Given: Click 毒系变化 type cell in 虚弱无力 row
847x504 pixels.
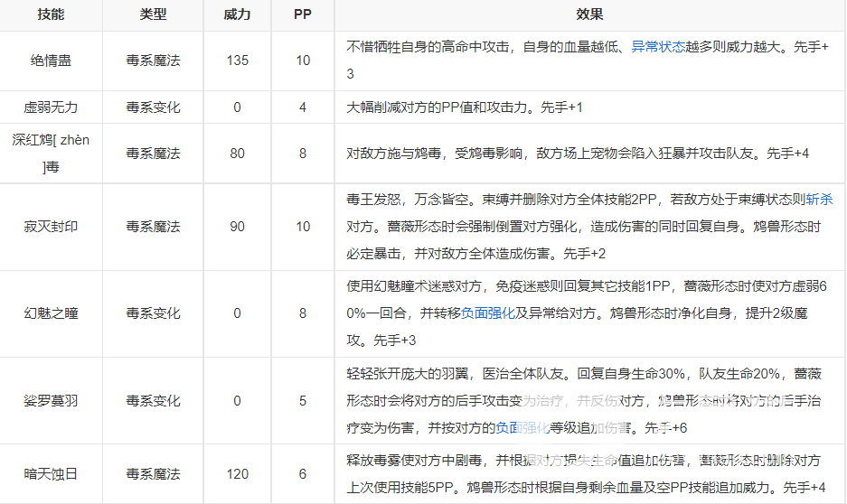Looking at the screenshot, I should click(153, 107).
